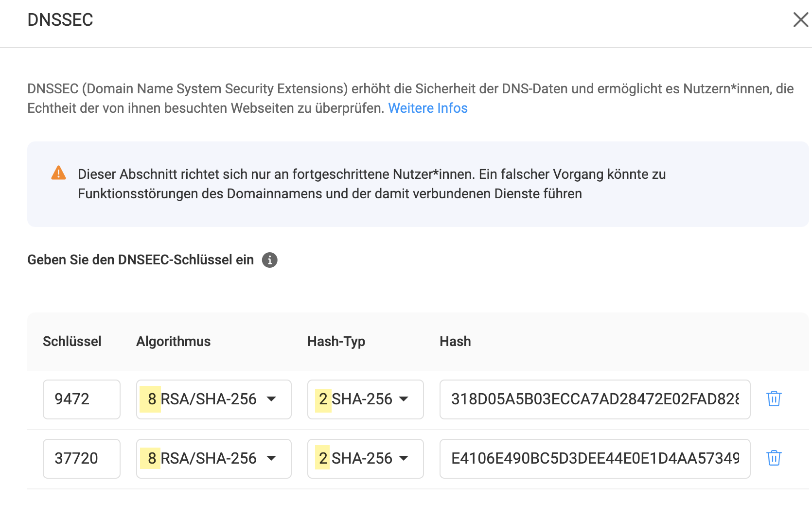Expand Hash-Typ dropdown in the 9472 row

point(365,399)
